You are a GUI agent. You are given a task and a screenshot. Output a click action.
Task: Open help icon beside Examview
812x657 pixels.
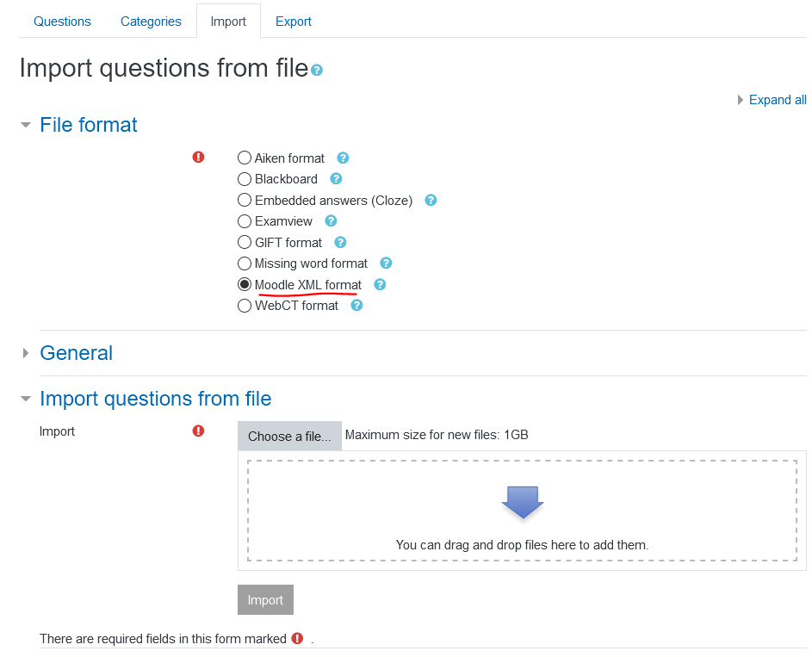pyautogui.click(x=331, y=221)
